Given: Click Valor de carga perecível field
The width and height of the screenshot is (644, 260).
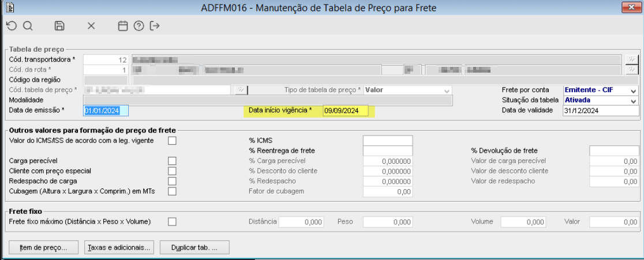Looking at the screenshot, I should [x=614, y=161].
